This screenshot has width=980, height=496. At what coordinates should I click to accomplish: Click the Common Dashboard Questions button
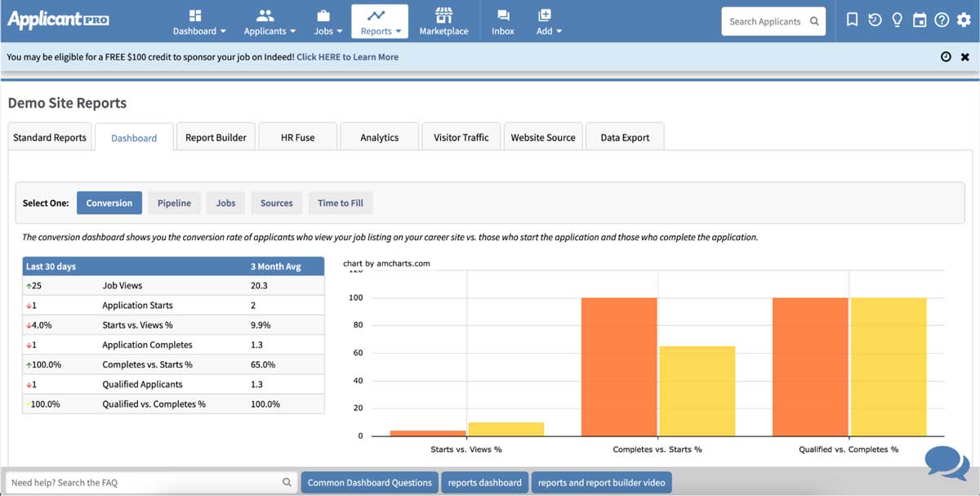pyautogui.click(x=369, y=482)
